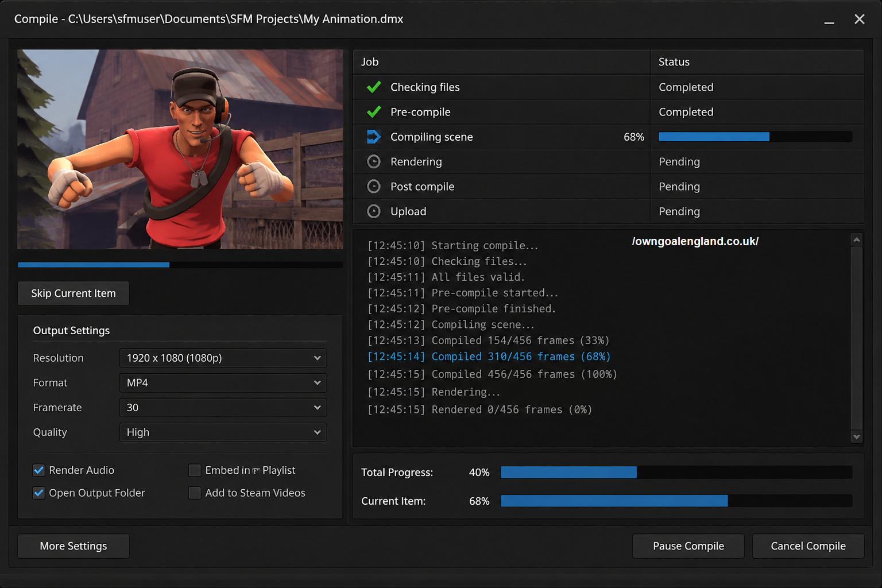Image resolution: width=882 pixels, height=588 pixels.
Task: Click log line 'Compiled 456/456 frames (100%)'
Action: click(x=492, y=374)
